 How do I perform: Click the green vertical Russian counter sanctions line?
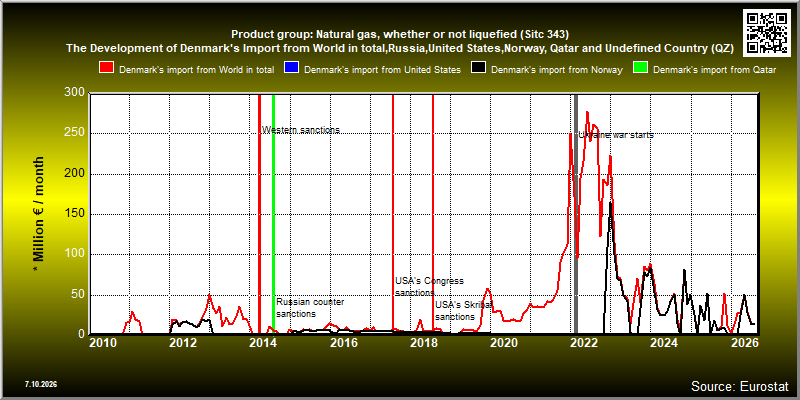pyautogui.click(x=273, y=214)
